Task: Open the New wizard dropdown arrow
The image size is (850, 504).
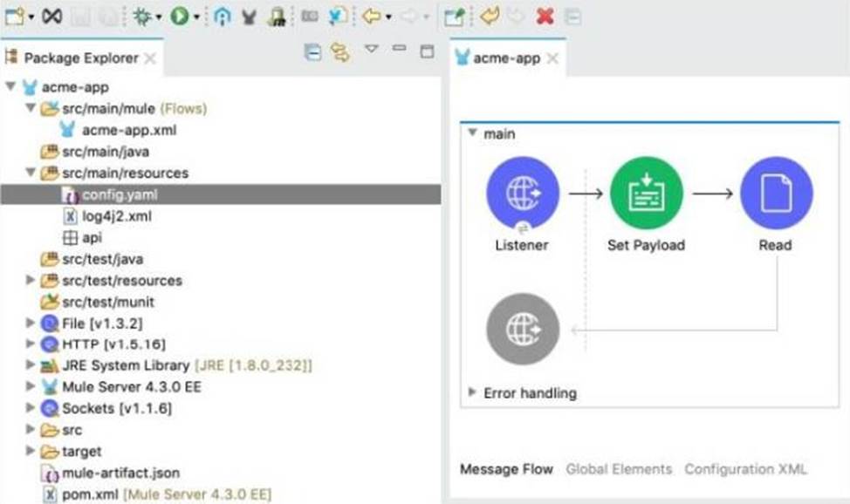Action: [31, 17]
